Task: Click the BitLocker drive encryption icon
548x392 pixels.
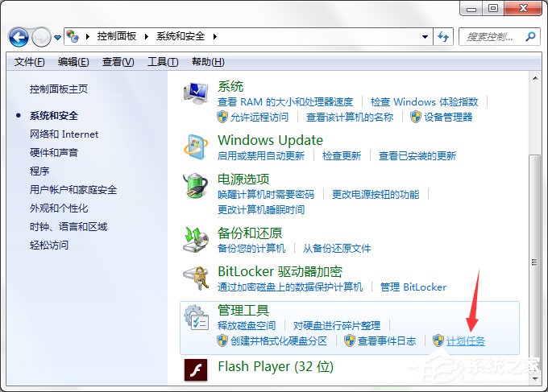Action: 196,279
